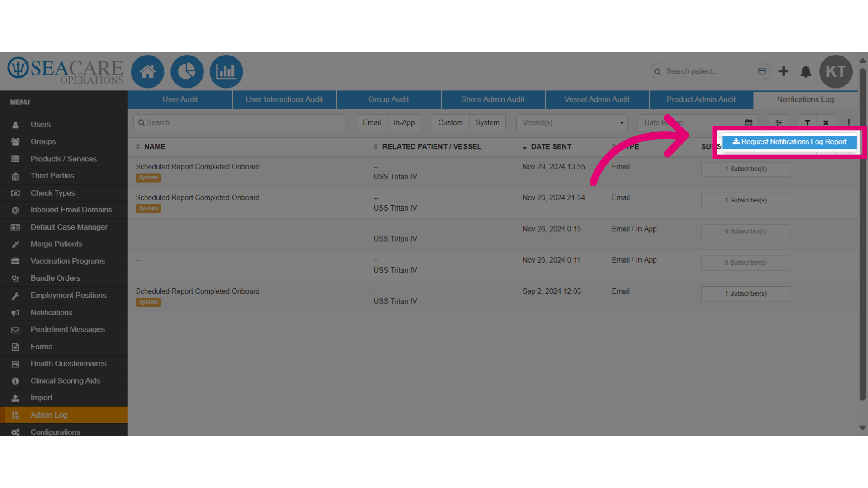Open subscribers for Nov 26, 2024 21:54 row
This screenshot has height=488, width=868.
745,200
